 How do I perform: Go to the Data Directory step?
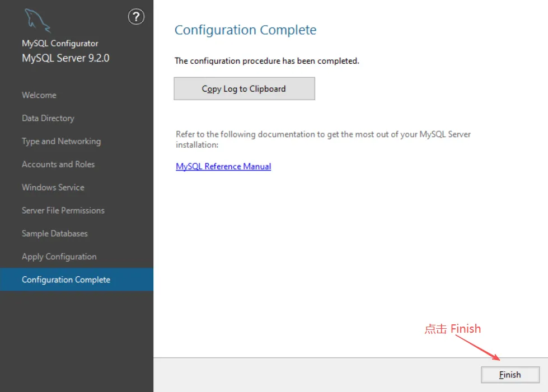click(48, 119)
